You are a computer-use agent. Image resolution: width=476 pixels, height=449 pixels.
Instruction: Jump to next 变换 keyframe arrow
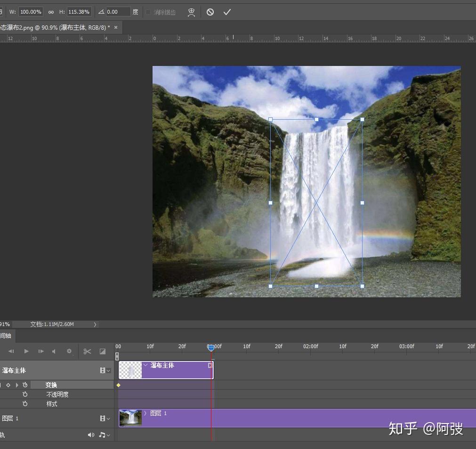point(16,385)
